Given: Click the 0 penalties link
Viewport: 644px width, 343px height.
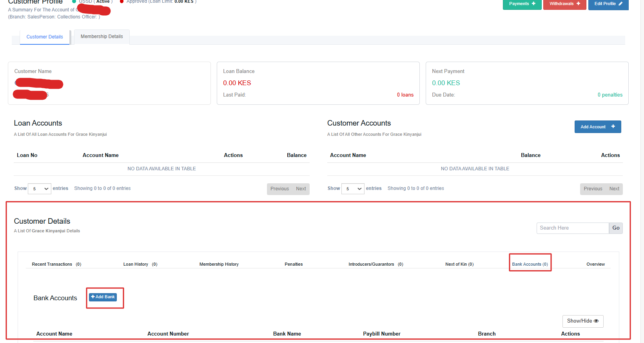Looking at the screenshot, I should pyautogui.click(x=610, y=95).
